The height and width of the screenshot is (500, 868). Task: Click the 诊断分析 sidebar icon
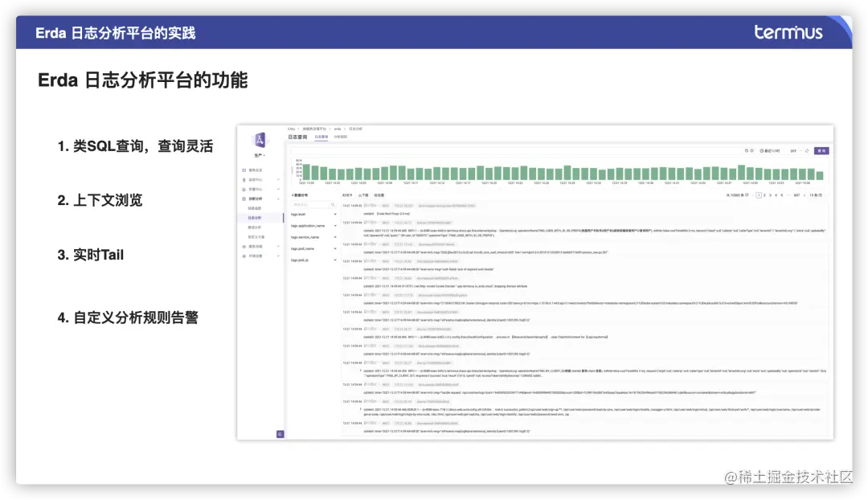tap(244, 199)
